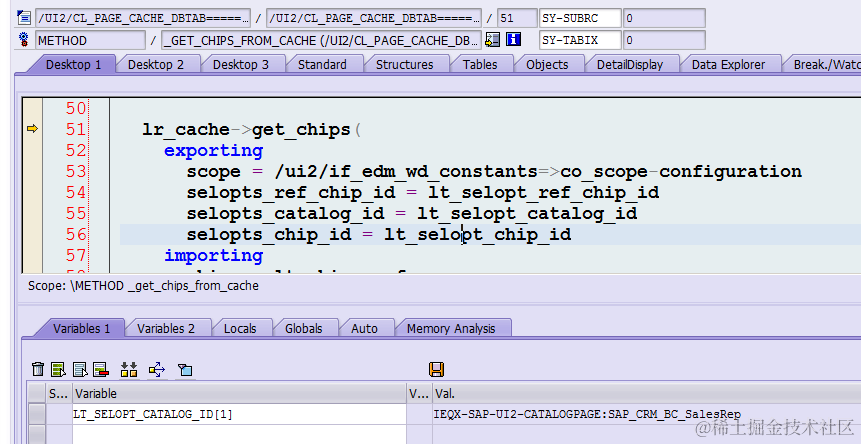Open the Break./Watchpoints tab
The height and width of the screenshot is (444, 861).
point(826,64)
